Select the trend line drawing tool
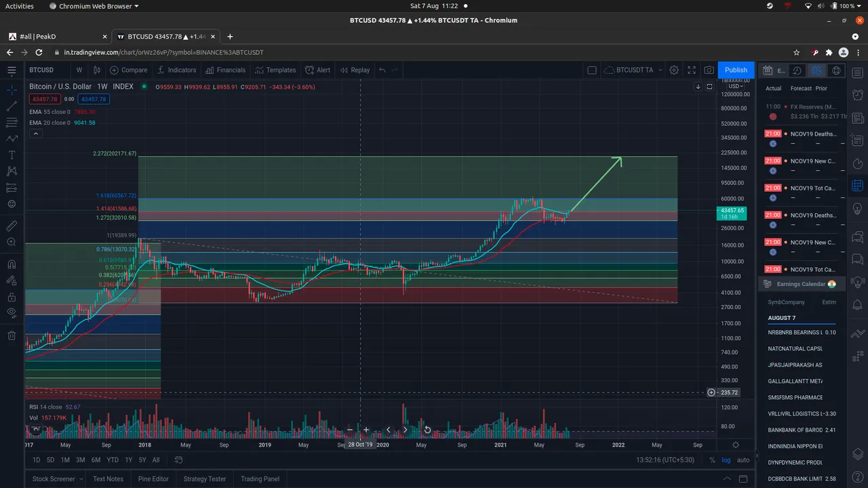 [x=12, y=106]
